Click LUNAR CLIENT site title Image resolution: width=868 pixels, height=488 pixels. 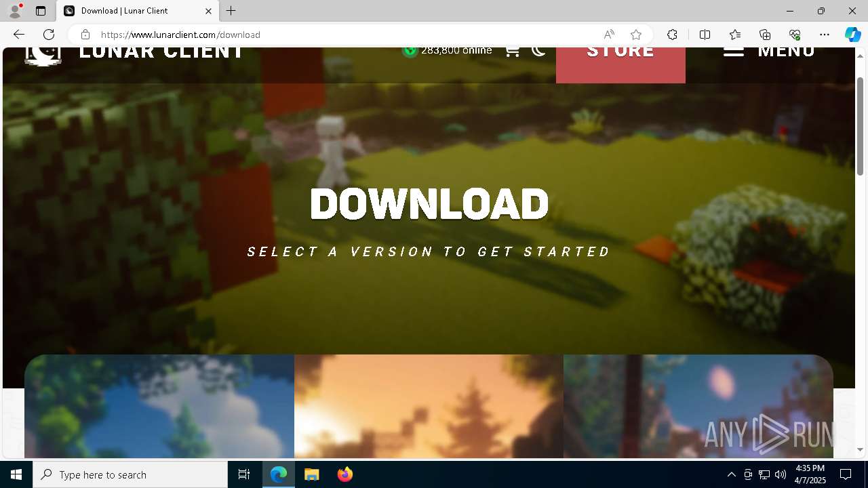161,52
